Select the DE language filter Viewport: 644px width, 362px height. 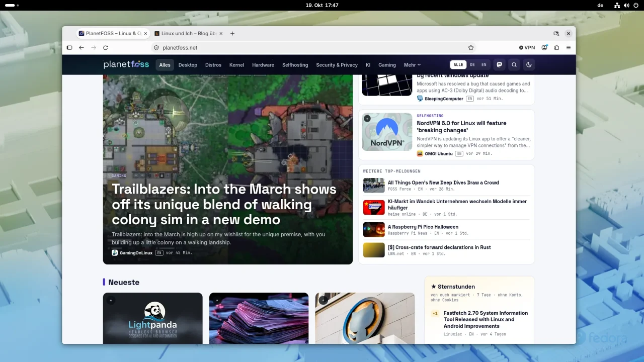pyautogui.click(x=472, y=65)
